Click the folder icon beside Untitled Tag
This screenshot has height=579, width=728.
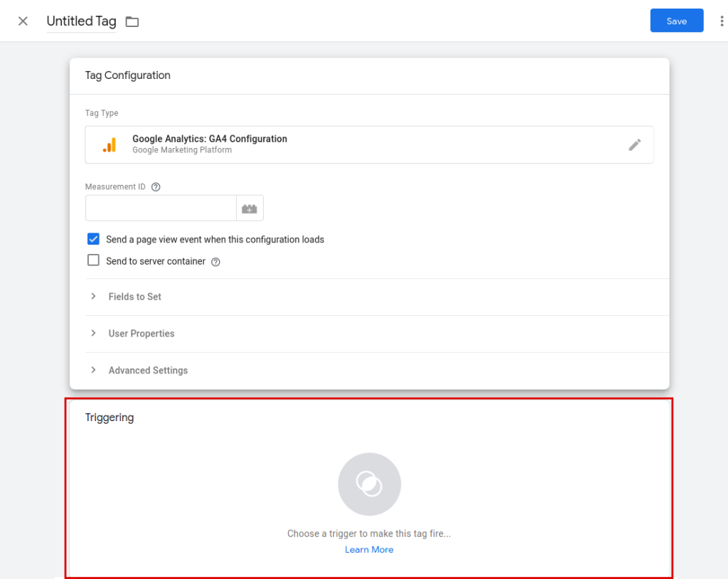click(132, 21)
